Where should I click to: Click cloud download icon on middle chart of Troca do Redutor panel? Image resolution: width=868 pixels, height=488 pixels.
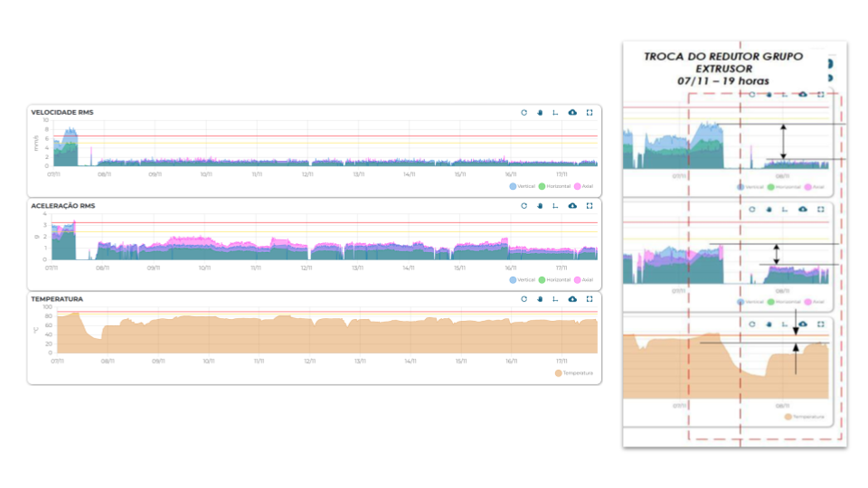803,209
